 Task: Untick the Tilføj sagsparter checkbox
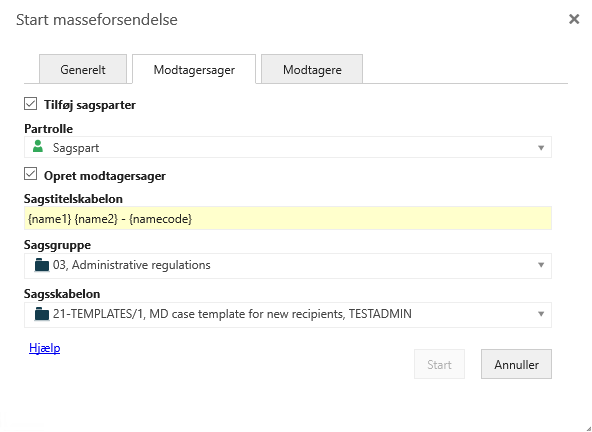pos(31,104)
